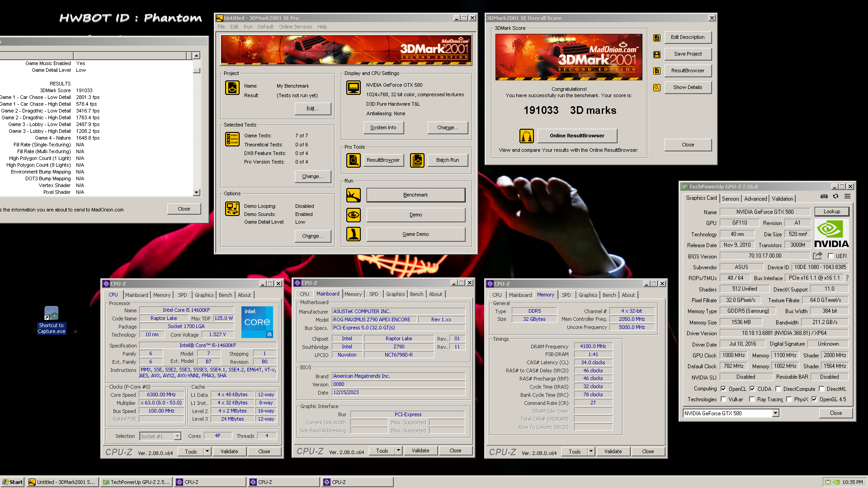Click the Bus Interface question mark icon
Viewport: 868px width, 488px height.
pyautogui.click(x=847, y=278)
